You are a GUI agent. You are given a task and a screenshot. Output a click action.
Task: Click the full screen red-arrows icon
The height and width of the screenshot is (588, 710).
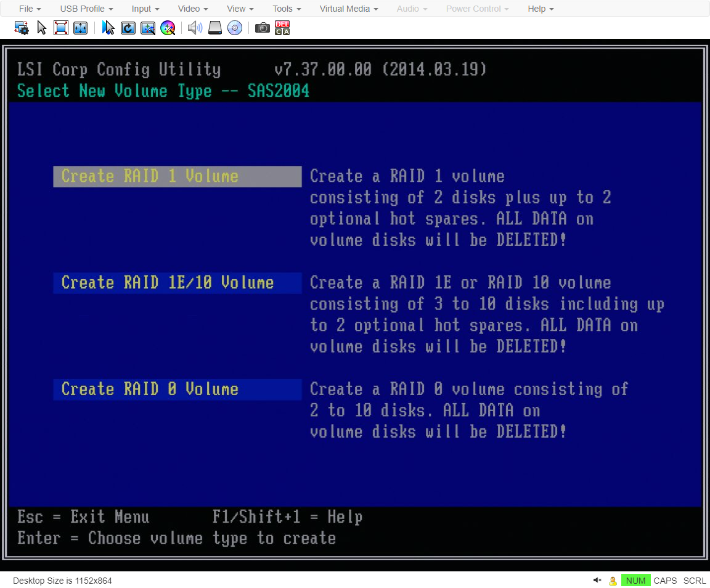(60, 28)
